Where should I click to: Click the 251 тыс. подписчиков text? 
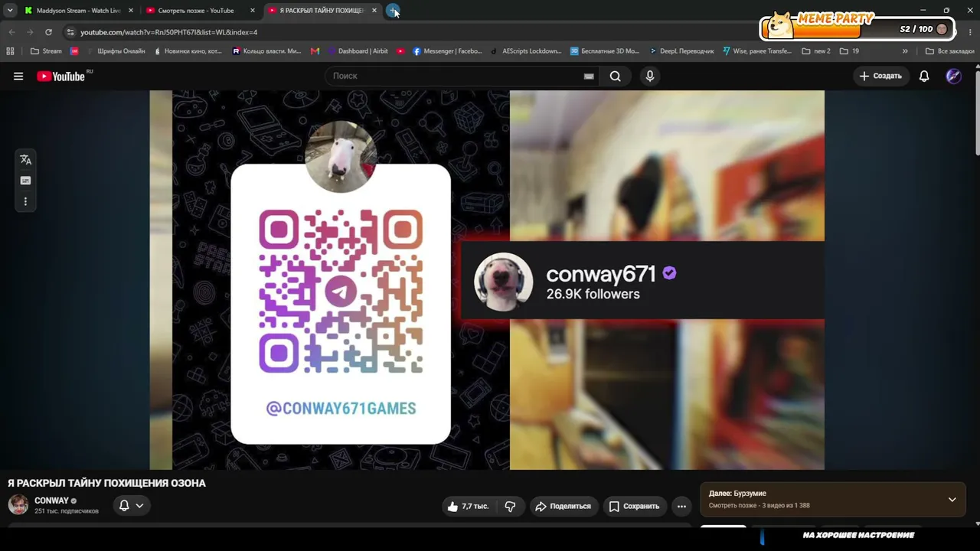pos(67,511)
